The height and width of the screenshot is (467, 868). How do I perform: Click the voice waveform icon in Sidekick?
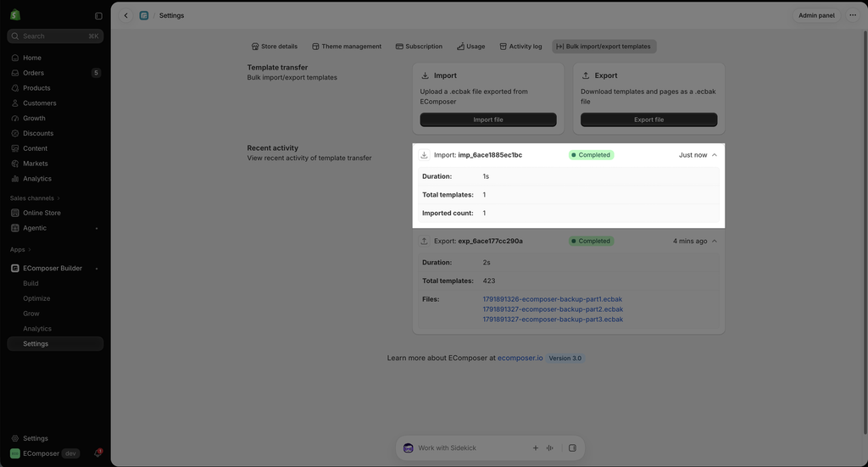pyautogui.click(x=549, y=448)
